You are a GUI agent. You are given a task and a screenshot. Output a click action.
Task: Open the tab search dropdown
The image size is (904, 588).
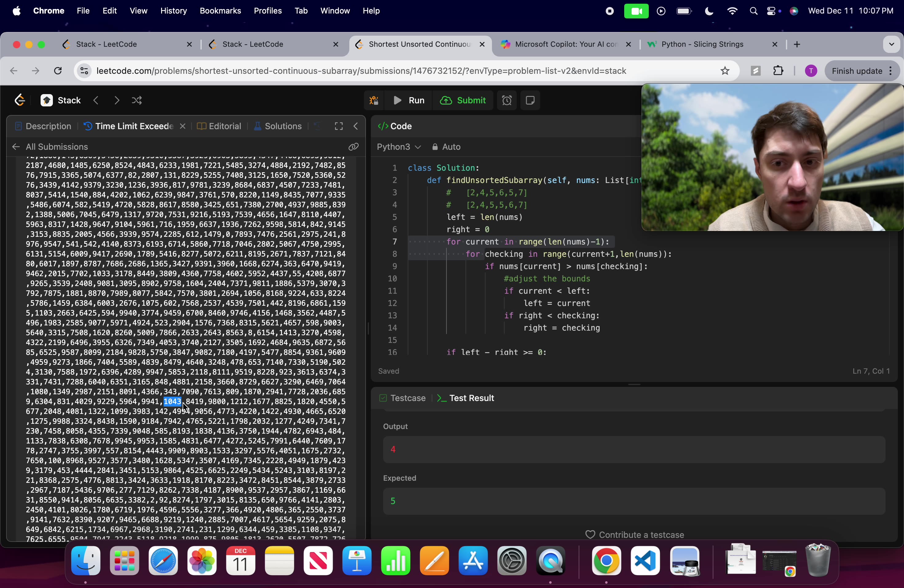coord(891,44)
